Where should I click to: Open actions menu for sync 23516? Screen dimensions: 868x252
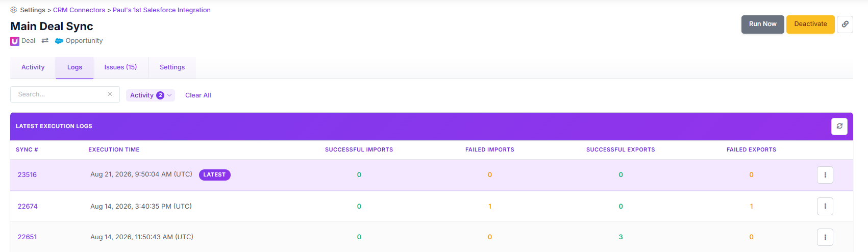click(825, 175)
